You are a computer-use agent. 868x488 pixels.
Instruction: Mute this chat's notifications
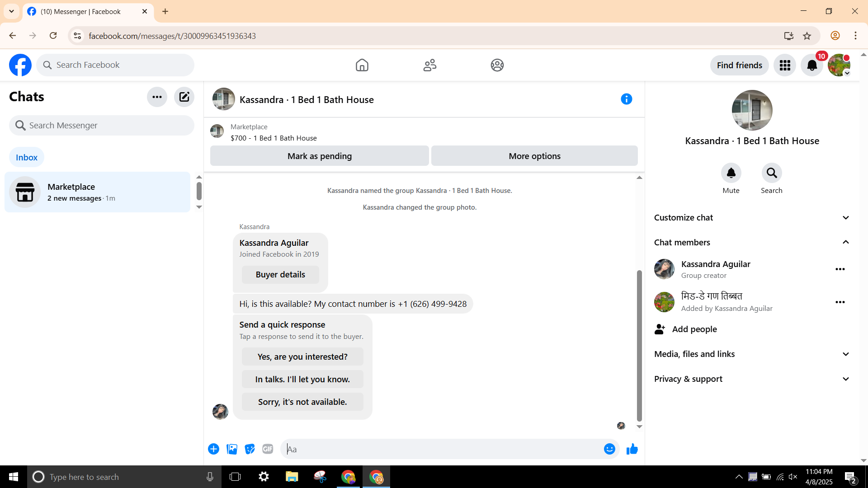731,173
